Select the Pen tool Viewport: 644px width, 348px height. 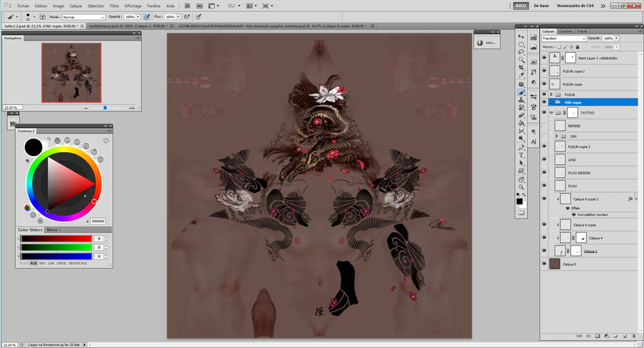521,147
